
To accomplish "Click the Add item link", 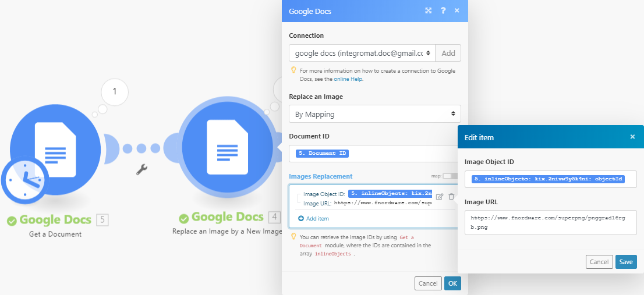I will click(x=317, y=219).
